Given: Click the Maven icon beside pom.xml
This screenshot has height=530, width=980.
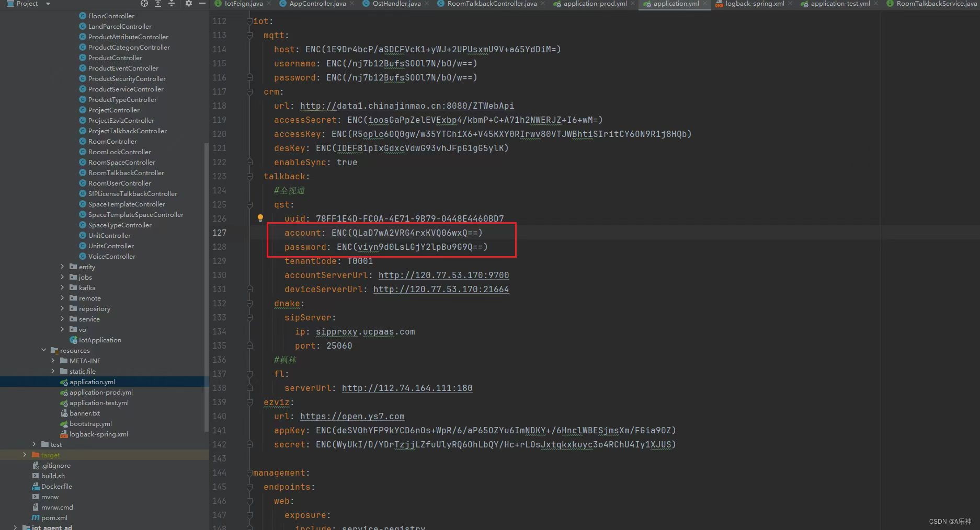Looking at the screenshot, I should tap(35, 517).
